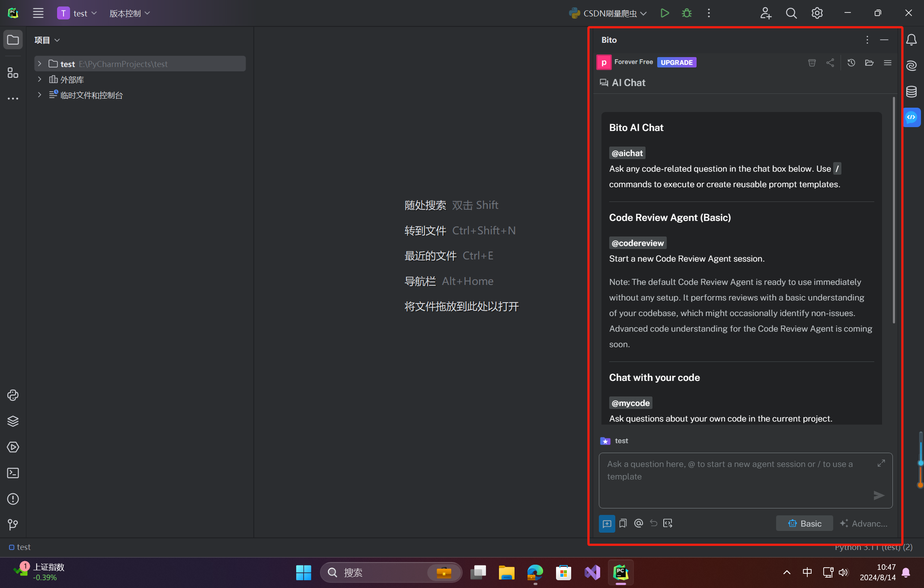Open the Bito tool window icon
Viewport: 924px width, 588px height.
[911, 117]
